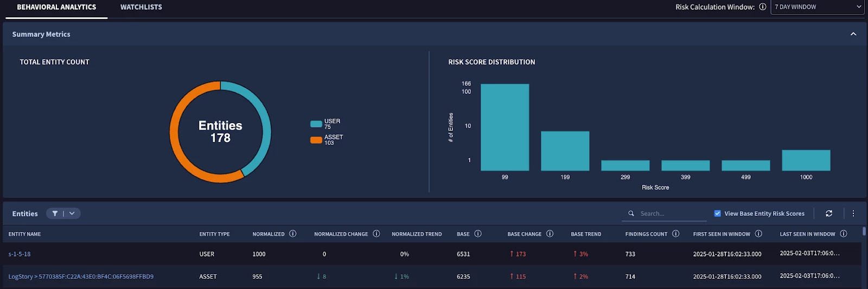Open the LogStory asset entity link
Screen dimensions: 868x289
coord(81,277)
